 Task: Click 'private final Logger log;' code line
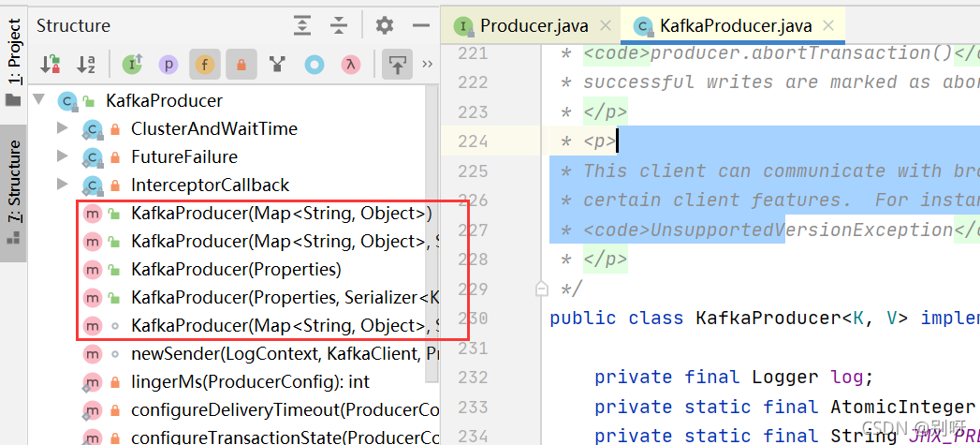click(x=733, y=377)
